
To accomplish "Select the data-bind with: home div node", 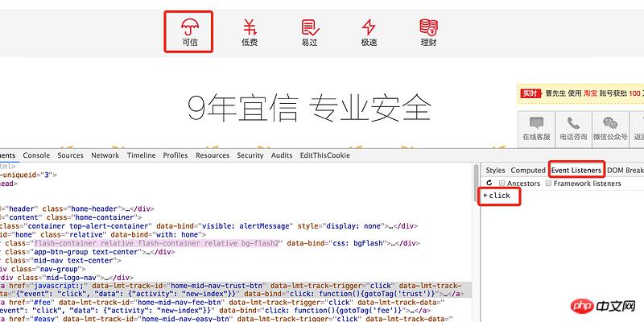I will tap(103, 234).
